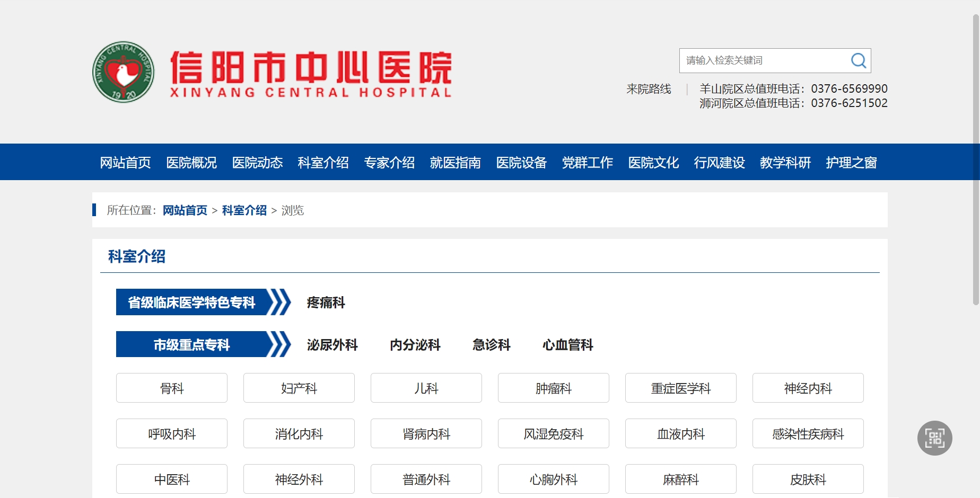This screenshot has width=980, height=498.
Task: Click the 来院路线 link
Action: click(649, 89)
